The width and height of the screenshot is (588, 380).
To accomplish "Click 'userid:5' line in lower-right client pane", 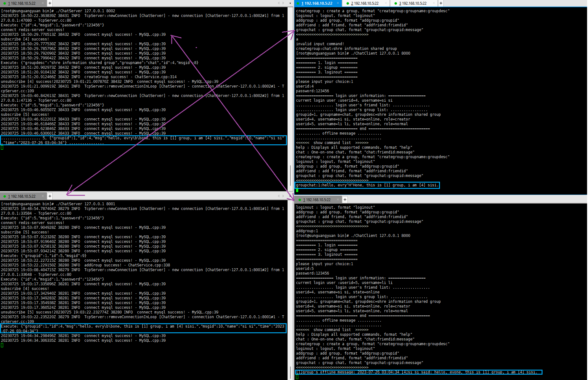I will click(305, 269).
